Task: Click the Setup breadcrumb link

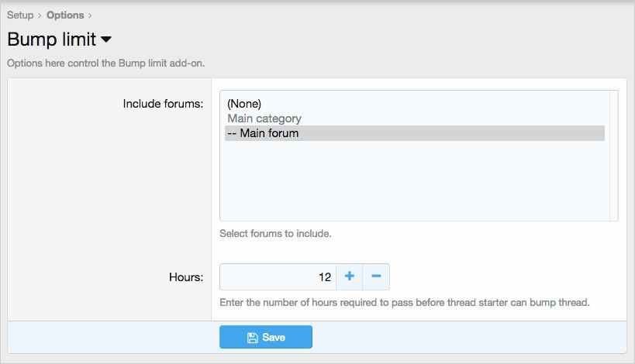Action: tap(20, 15)
